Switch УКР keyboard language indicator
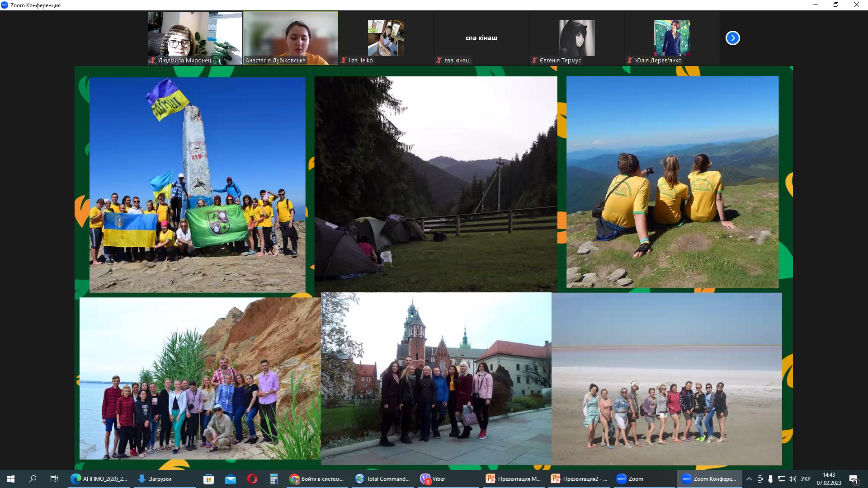Screen dimensions: 868x488 point(806,479)
